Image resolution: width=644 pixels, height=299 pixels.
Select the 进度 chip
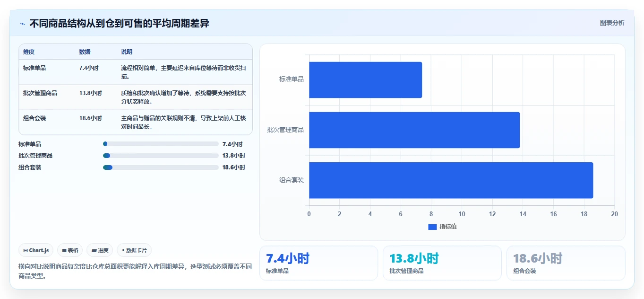pos(100,250)
